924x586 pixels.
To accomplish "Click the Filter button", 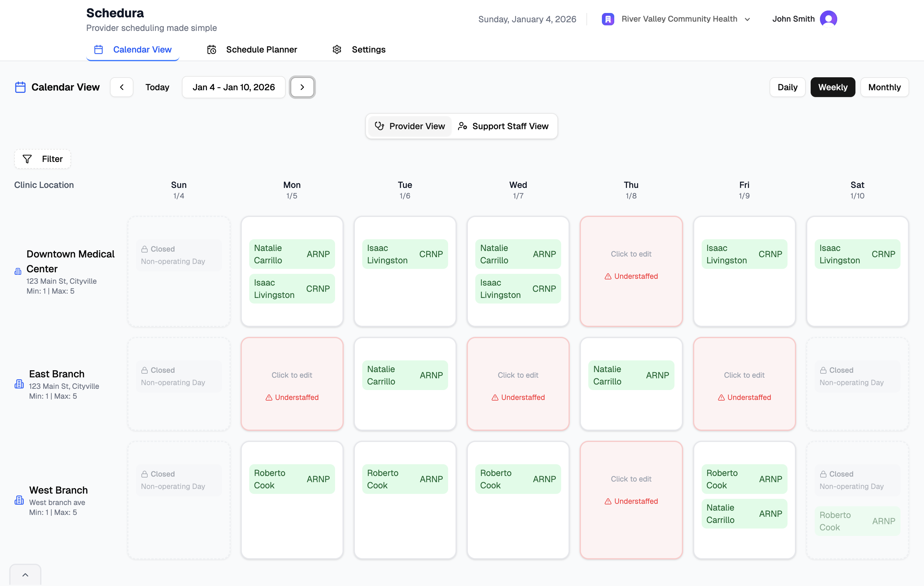I will pos(43,159).
